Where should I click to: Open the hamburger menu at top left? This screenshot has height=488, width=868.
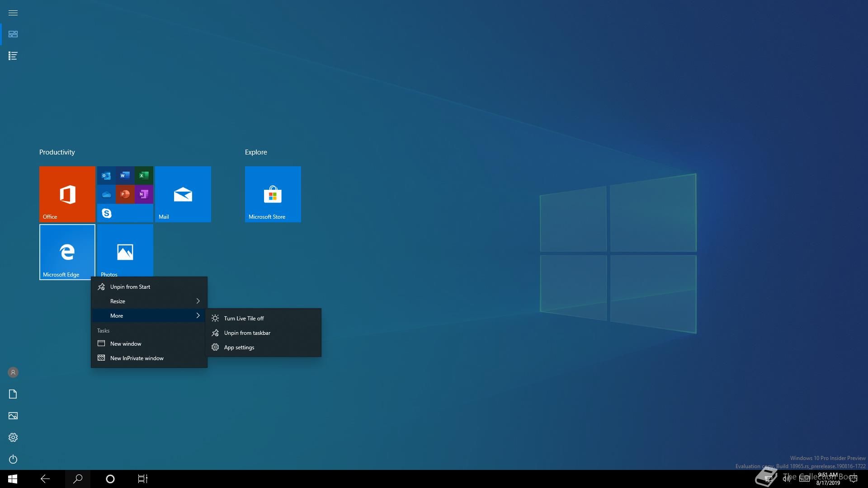pyautogui.click(x=13, y=13)
